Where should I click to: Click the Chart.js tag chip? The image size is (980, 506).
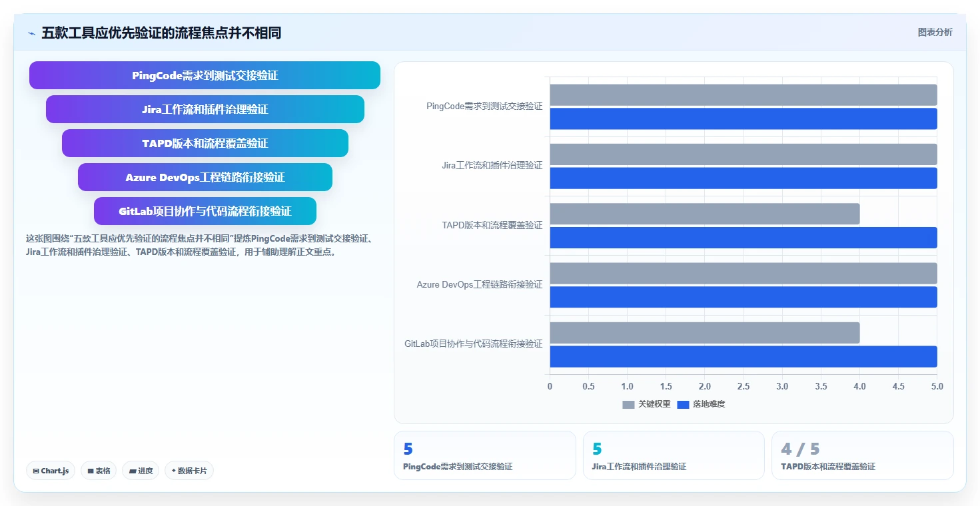tap(51, 471)
